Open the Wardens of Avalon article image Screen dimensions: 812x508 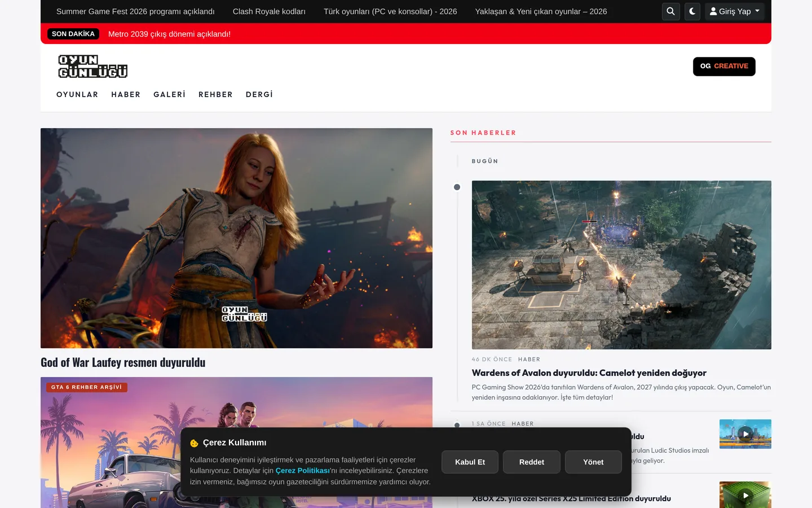coord(621,265)
